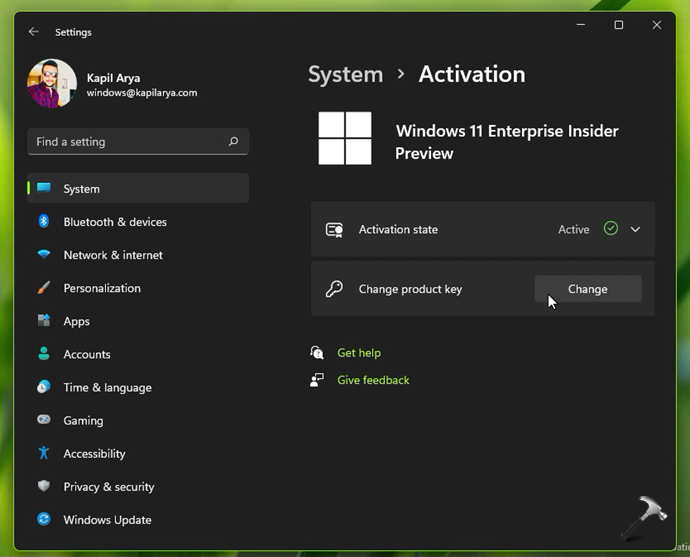The image size is (690, 557).
Task: Click the Give feedback link
Action: pos(373,380)
